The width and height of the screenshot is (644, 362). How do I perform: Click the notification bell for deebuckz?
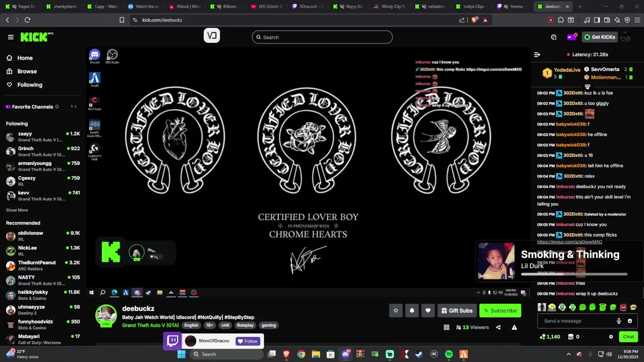(412, 311)
